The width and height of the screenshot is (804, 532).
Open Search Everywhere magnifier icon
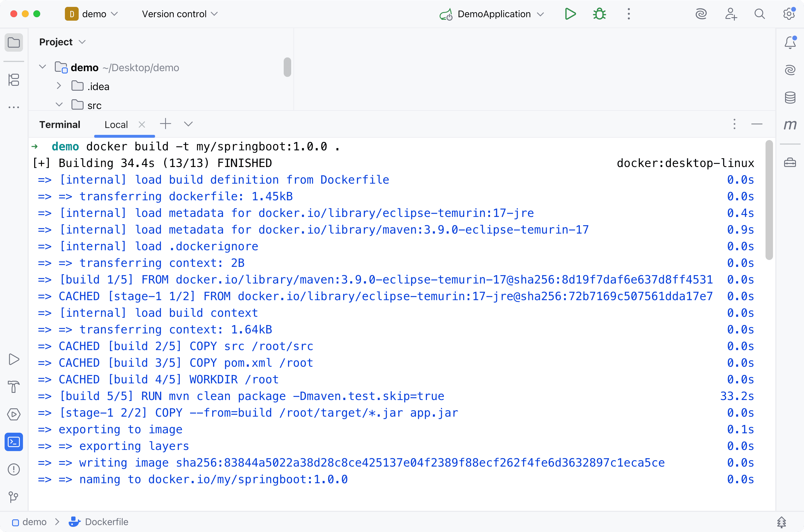(x=760, y=14)
